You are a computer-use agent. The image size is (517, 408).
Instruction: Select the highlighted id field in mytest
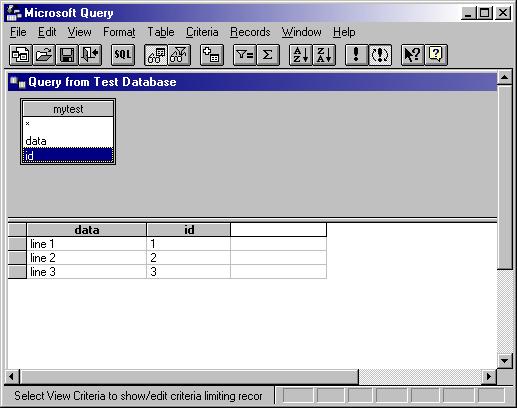pyautogui.click(x=68, y=155)
